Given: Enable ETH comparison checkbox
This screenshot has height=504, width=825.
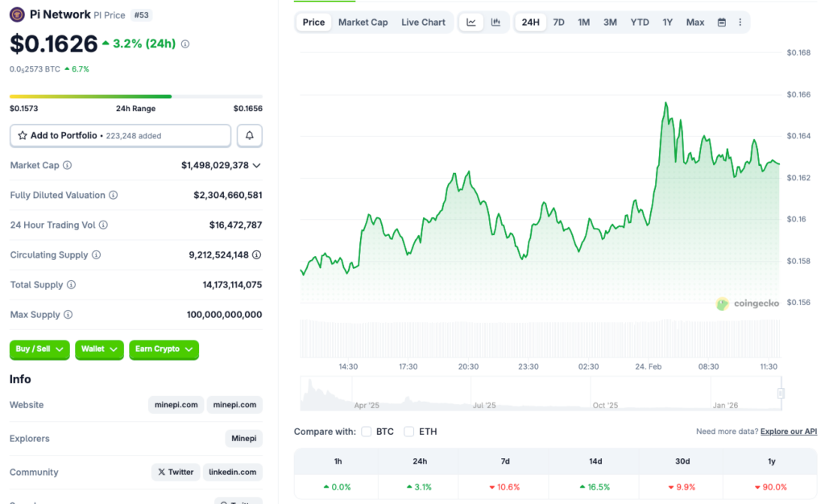Looking at the screenshot, I should click(409, 432).
